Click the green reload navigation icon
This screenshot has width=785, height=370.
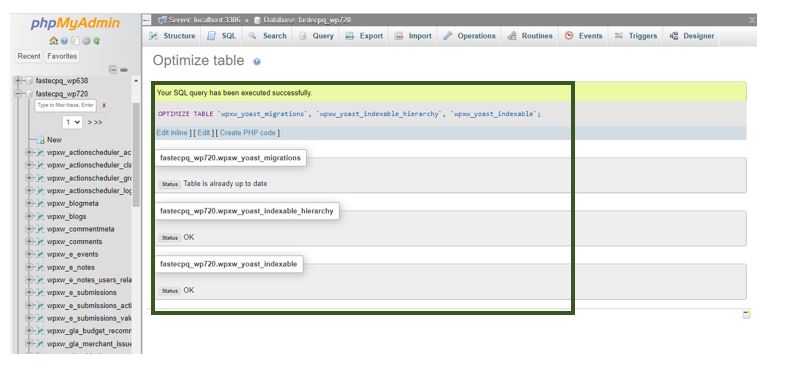[96, 41]
